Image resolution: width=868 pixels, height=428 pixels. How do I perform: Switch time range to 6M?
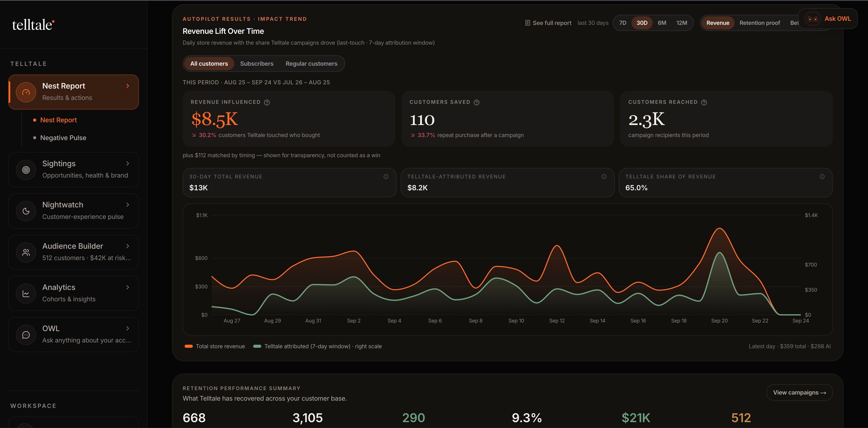pos(662,23)
